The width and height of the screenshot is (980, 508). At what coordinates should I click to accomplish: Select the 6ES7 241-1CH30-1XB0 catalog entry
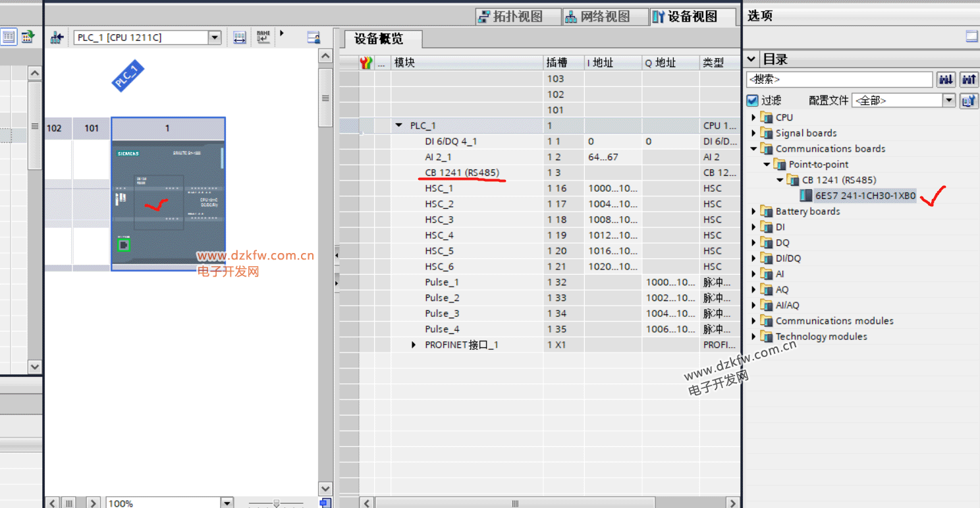click(865, 196)
